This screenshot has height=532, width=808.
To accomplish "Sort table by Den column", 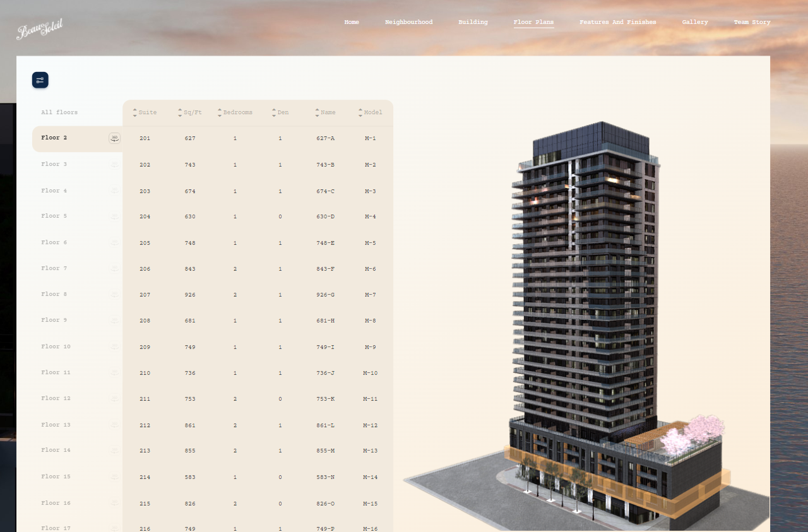I will [280, 112].
